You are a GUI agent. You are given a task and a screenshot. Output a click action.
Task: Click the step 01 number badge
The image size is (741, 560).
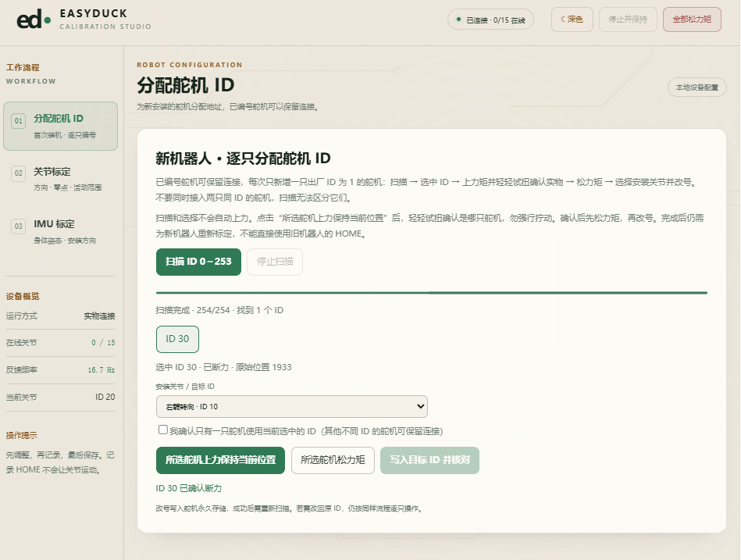[x=19, y=120]
